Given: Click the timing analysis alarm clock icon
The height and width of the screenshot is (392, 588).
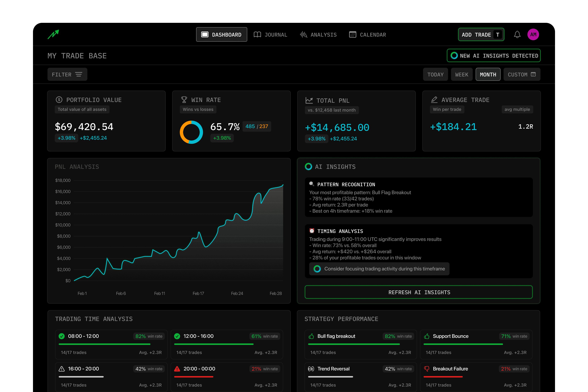Looking at the screenshot, I should (x=312, y=231).
